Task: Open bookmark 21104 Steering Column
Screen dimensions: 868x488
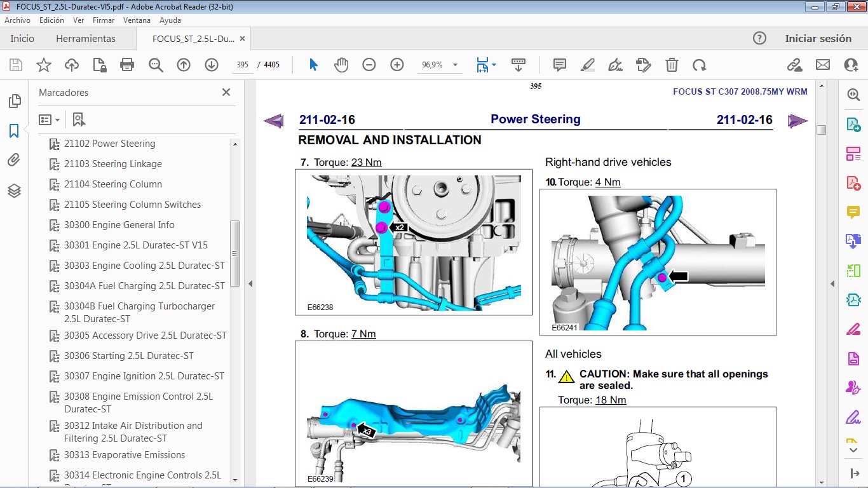Action: click(113, 184)
